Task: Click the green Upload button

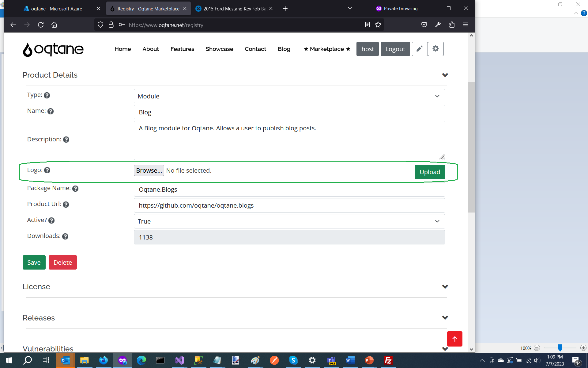Action: pyautogui.click(x=430, y=172)
